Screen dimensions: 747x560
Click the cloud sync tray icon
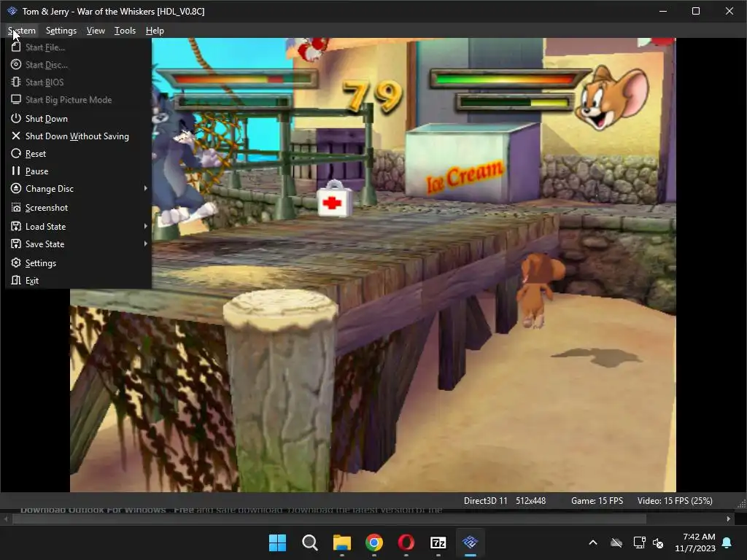coord(616,542)
